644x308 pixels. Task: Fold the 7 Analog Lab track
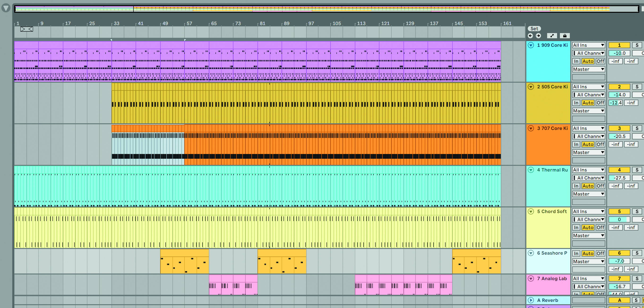point(531,278)
